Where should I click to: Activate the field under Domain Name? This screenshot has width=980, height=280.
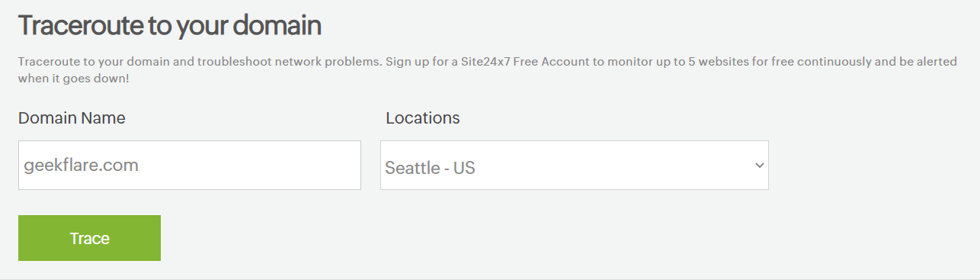click(x=190, y=165)
